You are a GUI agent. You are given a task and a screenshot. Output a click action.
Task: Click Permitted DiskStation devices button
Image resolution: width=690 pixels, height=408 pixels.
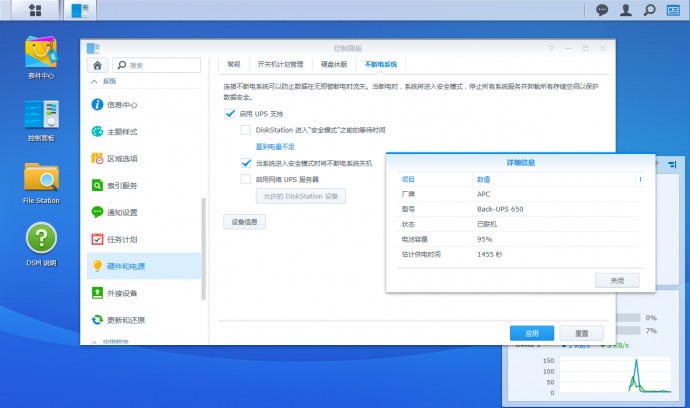coord(301,196)
